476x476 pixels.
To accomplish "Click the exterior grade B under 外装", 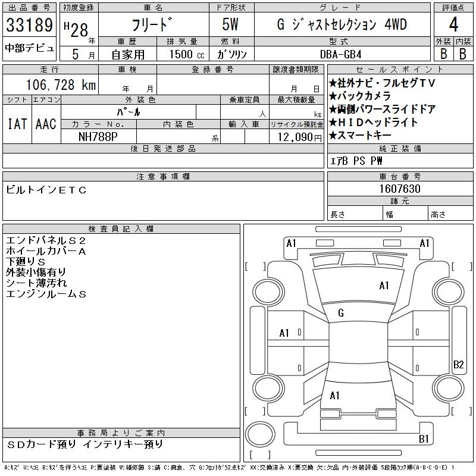I will (x=443, y=52).
